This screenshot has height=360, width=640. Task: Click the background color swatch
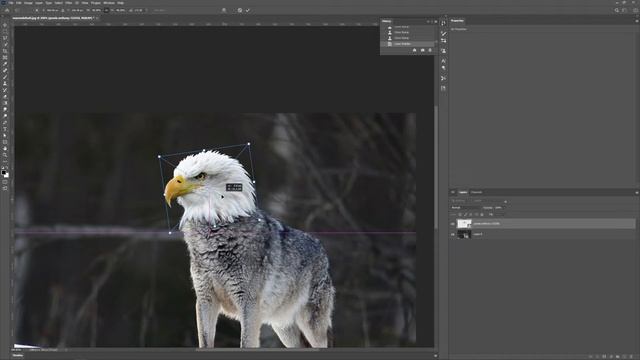[x=6, y=175]
